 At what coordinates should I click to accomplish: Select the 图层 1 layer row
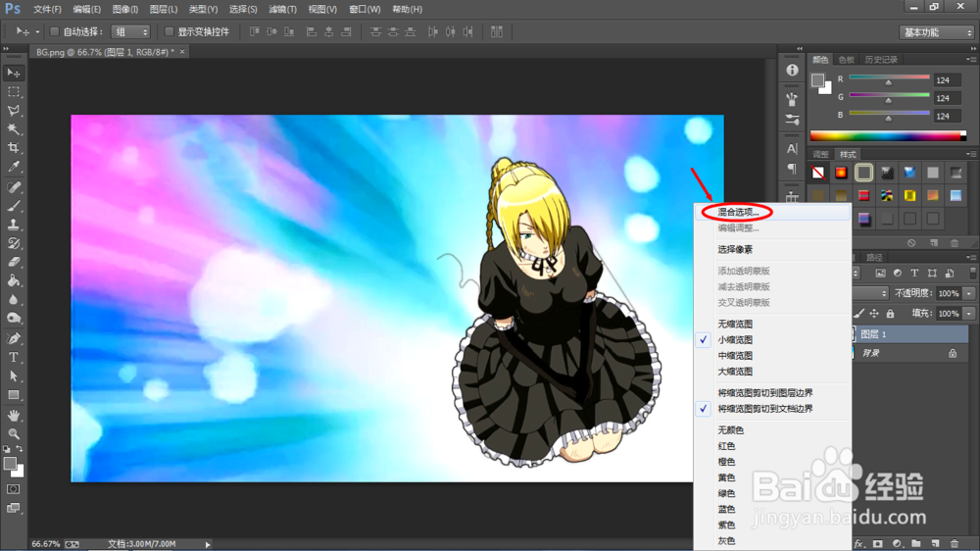(910, 334)
